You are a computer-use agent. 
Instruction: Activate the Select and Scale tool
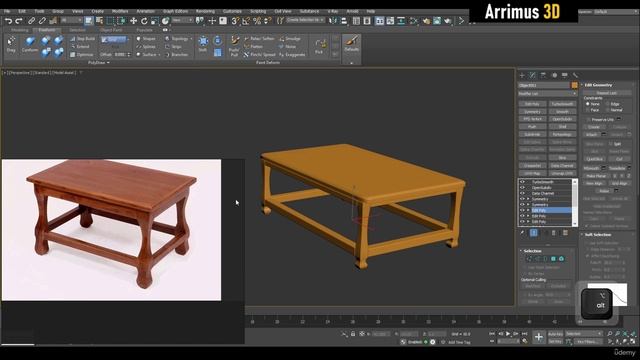(155, 21)
